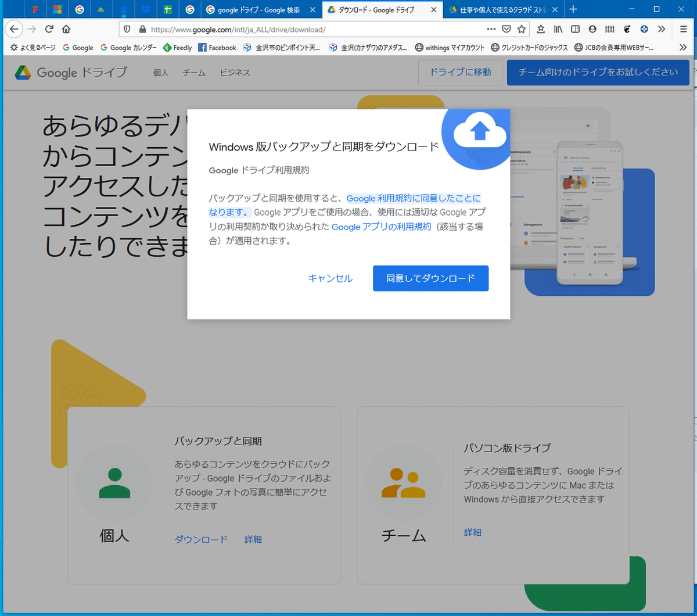697x616 pixels.
Task: Toggle the browser sidebar with its toolbar icon
Action: point(576,28)
